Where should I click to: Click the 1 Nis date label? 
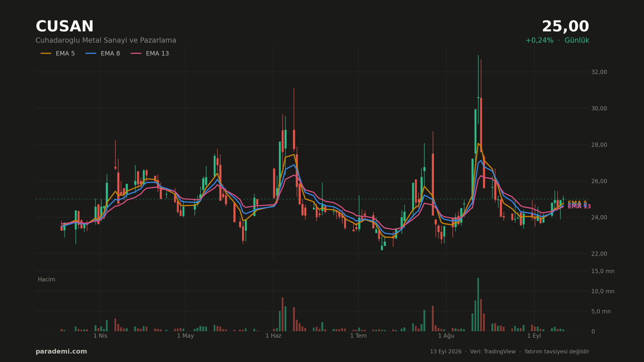(100, 336)
